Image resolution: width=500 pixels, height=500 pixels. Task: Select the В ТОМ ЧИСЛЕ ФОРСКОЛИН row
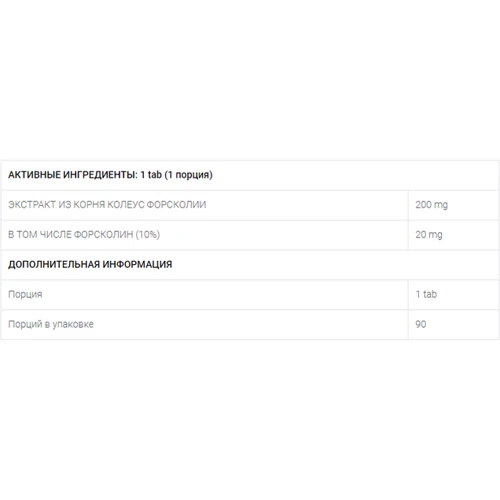point(250,235)
